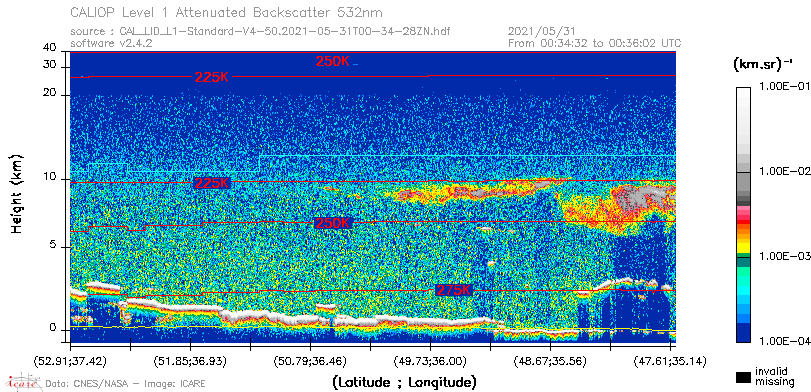This screenshot has width=811, height=392.
Task: Click the 275K temperature label
Action: point(454,290)
